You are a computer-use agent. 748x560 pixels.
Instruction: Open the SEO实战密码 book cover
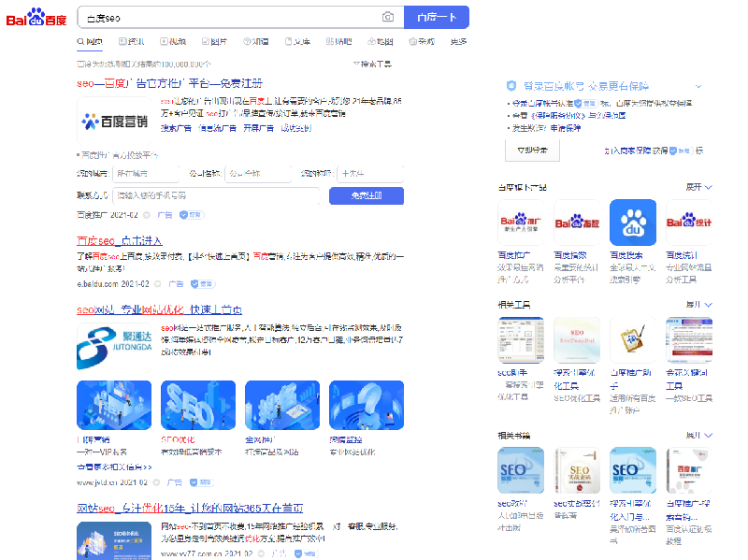tap(577, 470)
